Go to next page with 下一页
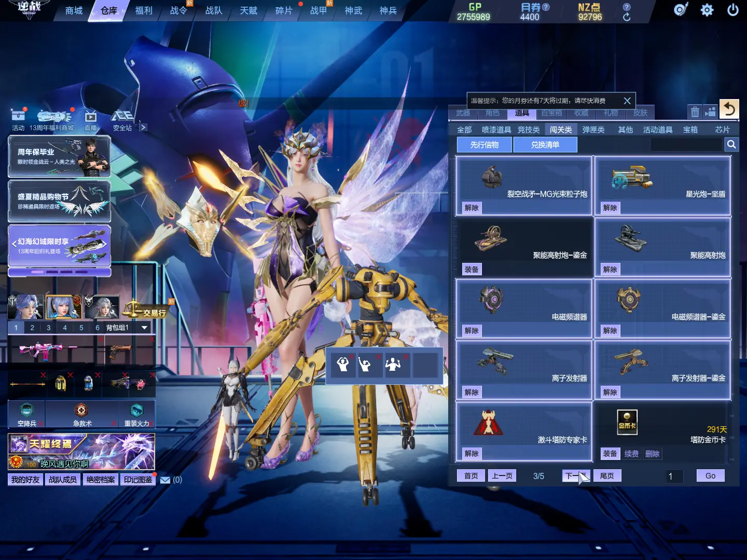The width and height of the screenshot is (747, 560). pos(576,476)
